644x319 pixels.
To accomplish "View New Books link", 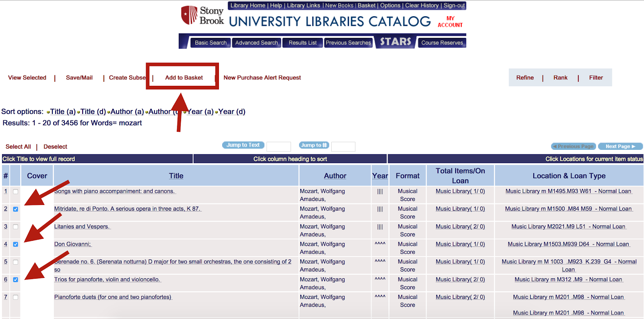I will point(339,6).
